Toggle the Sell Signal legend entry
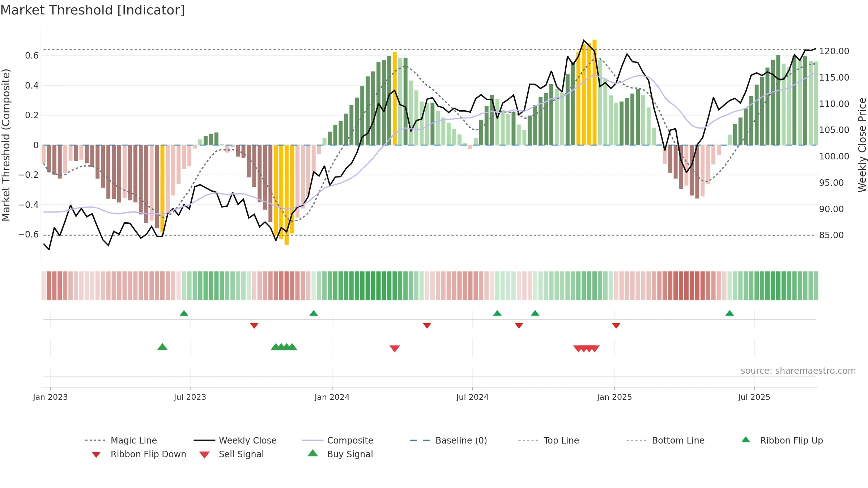The height and width of the screenshot is (488, 868). click(x=231, y=454)
